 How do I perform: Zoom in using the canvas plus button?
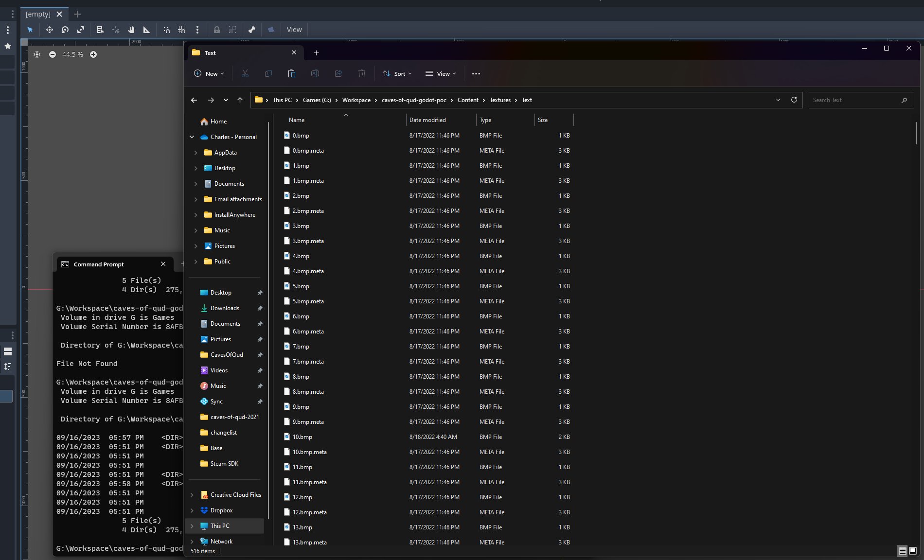(93, 54)
